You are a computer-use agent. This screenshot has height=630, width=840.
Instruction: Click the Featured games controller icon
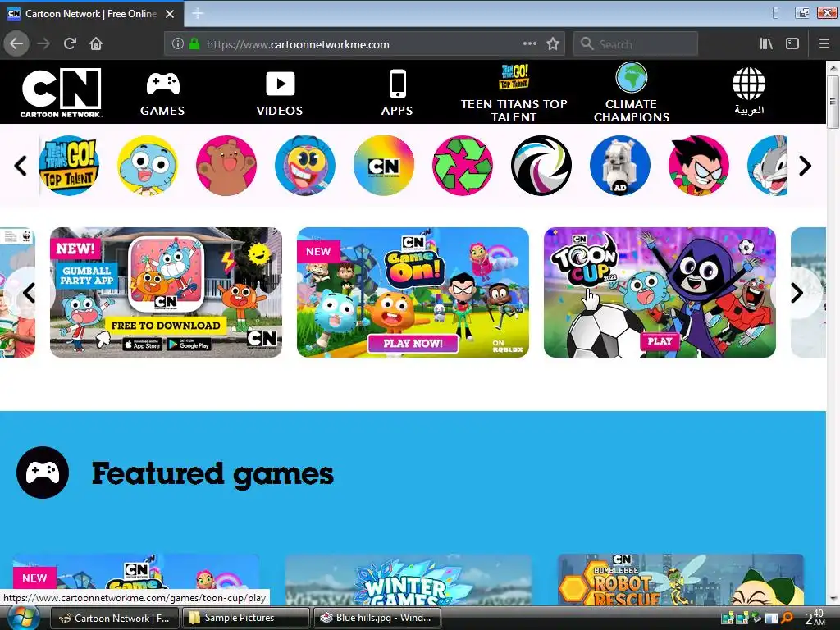tap(43, 472)
